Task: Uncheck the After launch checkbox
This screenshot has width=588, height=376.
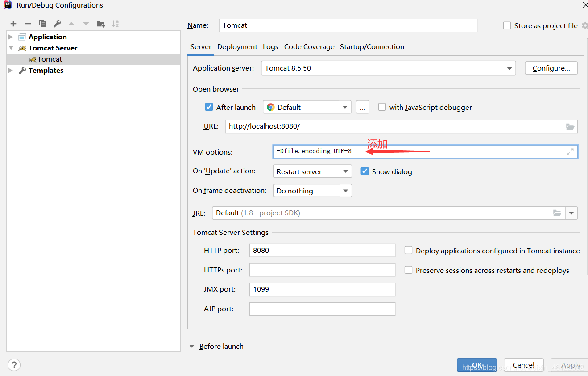Action: point(209,107)
